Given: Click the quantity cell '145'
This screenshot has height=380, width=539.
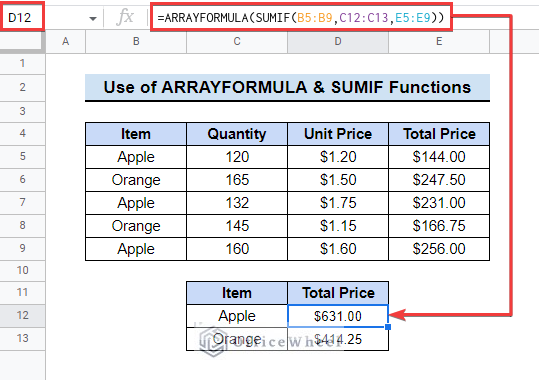Looking at the screenshot, I should coord(237,226).
